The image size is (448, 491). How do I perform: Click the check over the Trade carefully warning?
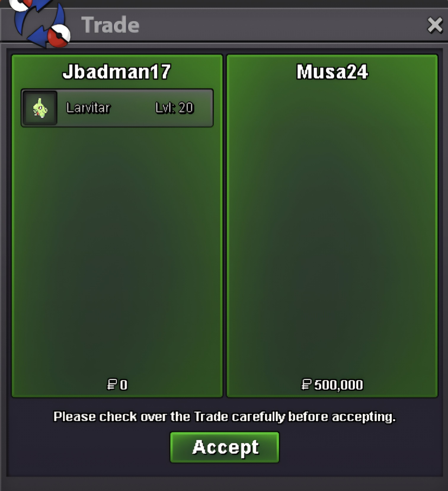[224, 417]
